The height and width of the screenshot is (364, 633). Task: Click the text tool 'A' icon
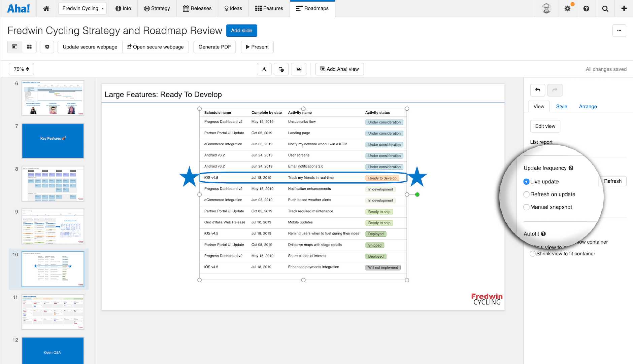click(x=264, y=69)
